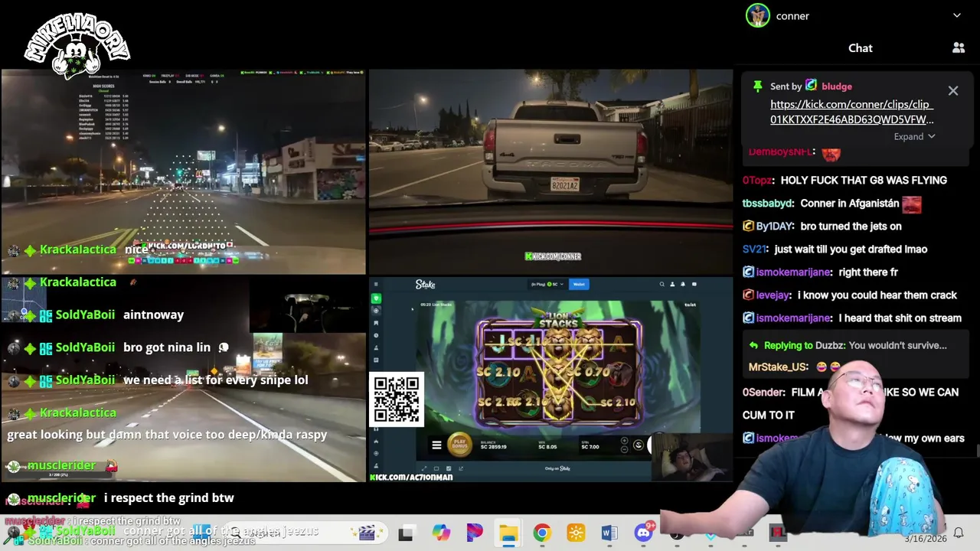The width and height of the screenshot is (980, 551).
Task: Open bludge's profile in pinned message
Action: [x=836, y=86]
